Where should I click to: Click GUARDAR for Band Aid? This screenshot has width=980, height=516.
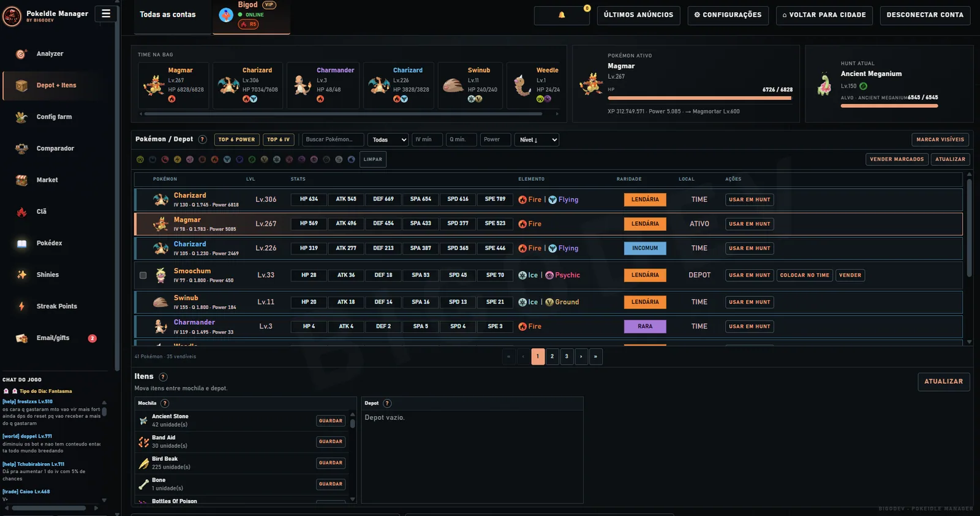tap(331, 442)
